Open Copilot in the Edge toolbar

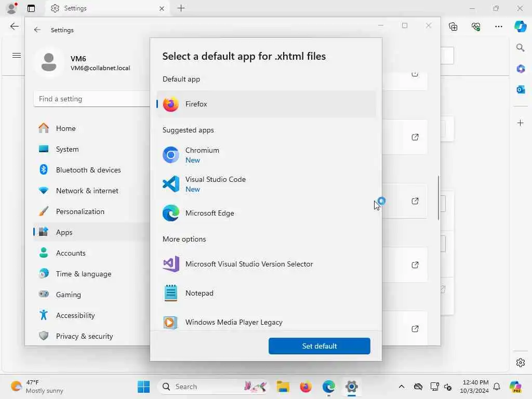(520, 26)
